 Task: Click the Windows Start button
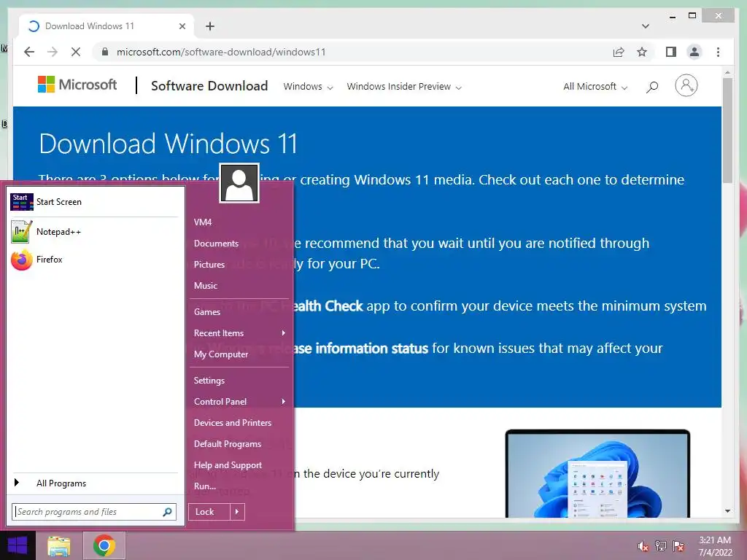(18, 545)
